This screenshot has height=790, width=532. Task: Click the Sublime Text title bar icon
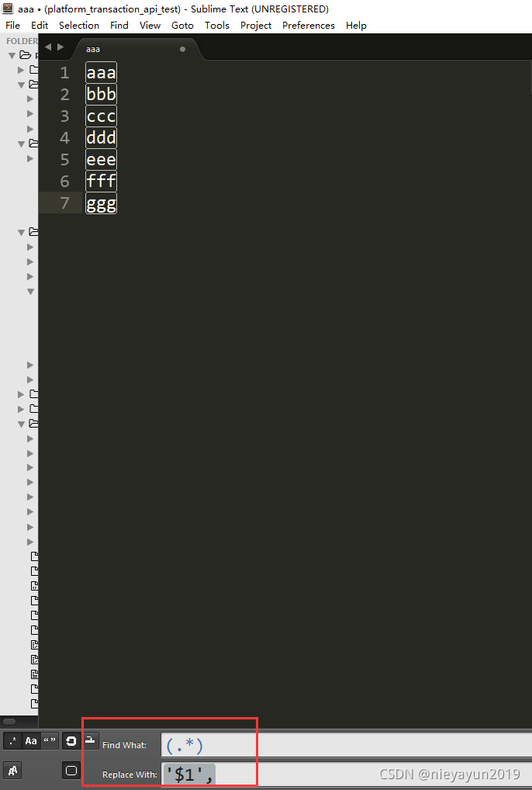pyautogui.click(x=8, y=8)
